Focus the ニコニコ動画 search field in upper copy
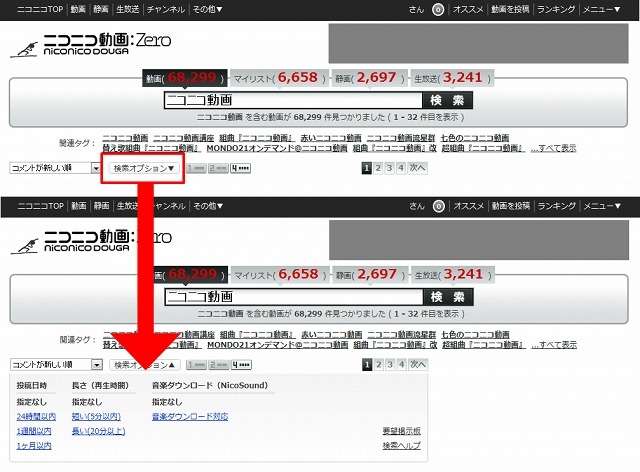Image resolution: width=640 pixels, height=472 pixels. tap(293, 100)
